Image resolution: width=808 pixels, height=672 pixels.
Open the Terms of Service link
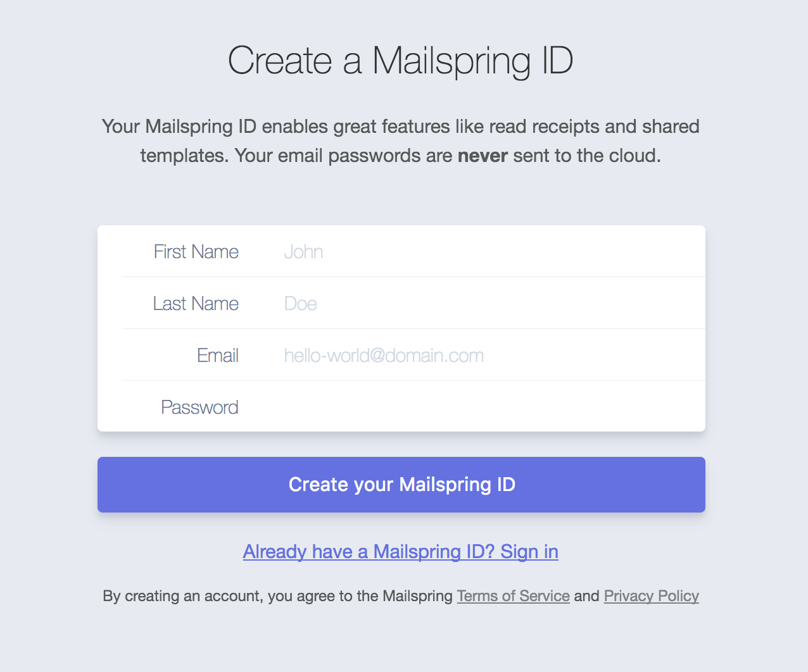(513, 596)
